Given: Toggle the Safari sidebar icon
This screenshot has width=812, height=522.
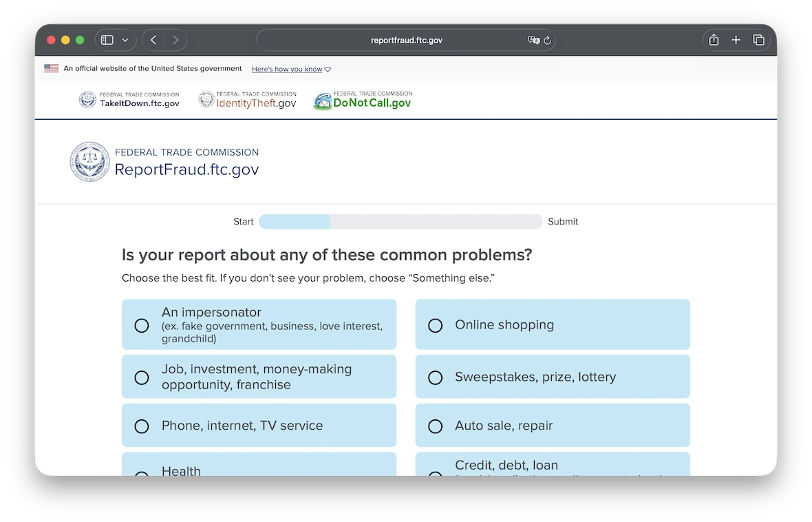Looking at the screenshot, I should (x=107, y=40).
